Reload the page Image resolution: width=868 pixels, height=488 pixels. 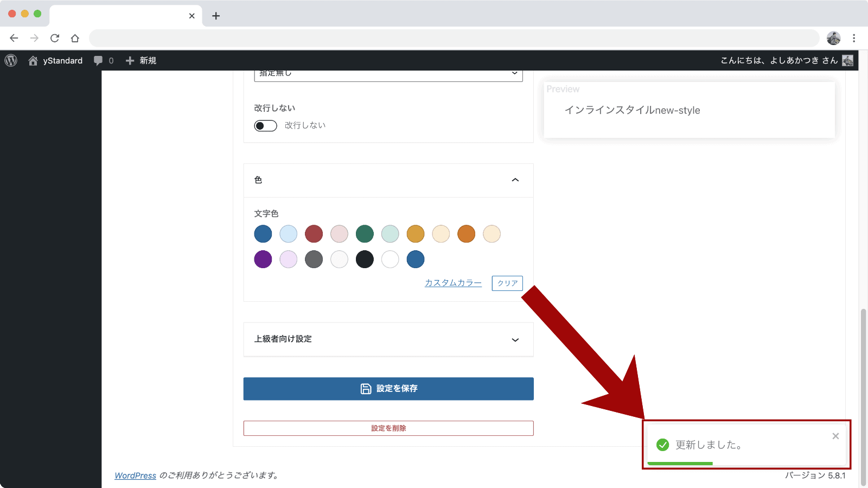55,38
